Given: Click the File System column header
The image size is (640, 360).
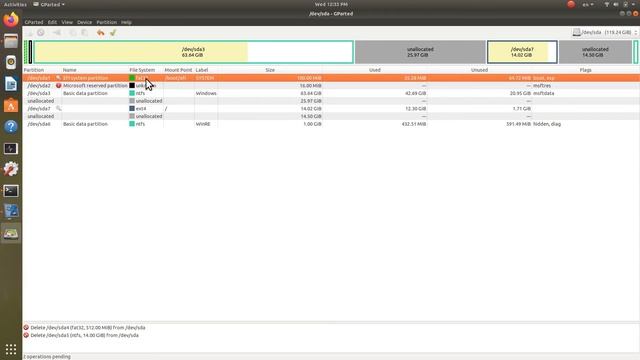Looking at the screenshot, I should [142, 70].
